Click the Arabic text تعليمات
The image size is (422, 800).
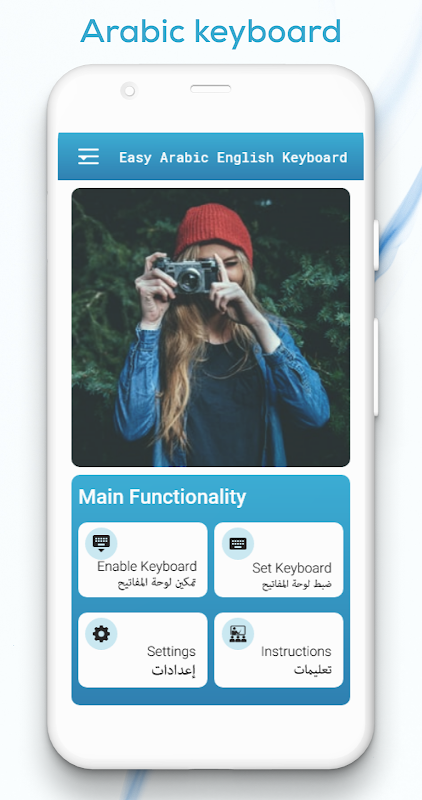[x=313, y=670]
